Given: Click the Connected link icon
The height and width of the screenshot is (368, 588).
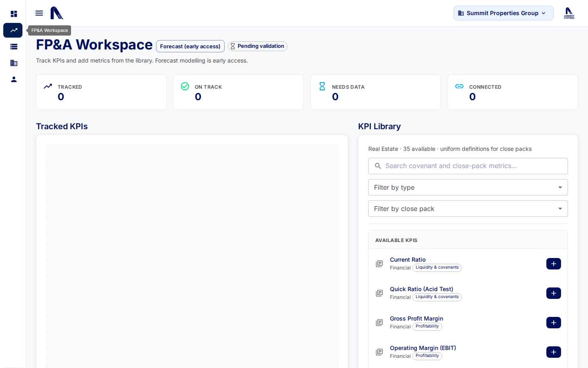Looking at the screenshot, I should click(x=459, y=86).
